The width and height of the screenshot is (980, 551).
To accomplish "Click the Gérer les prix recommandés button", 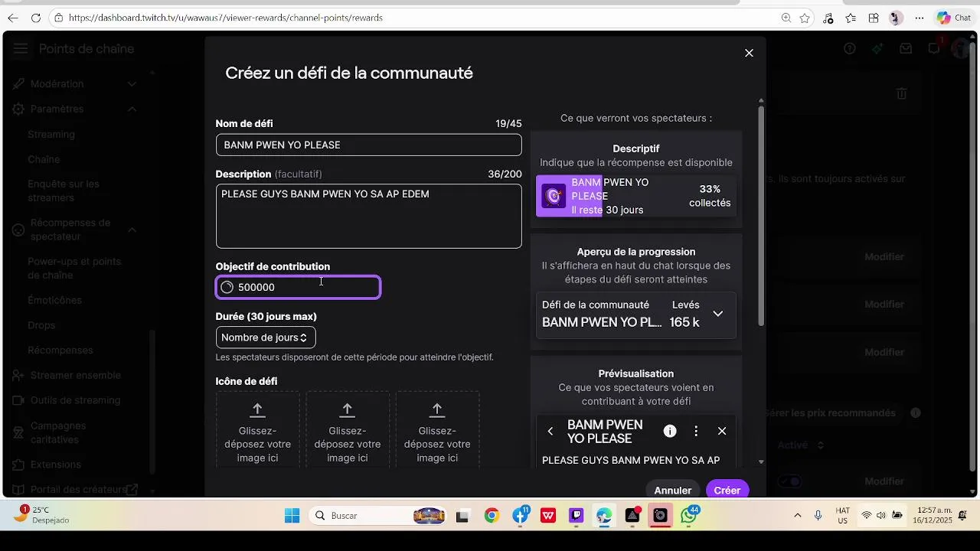I will click(x=831, y=413).
